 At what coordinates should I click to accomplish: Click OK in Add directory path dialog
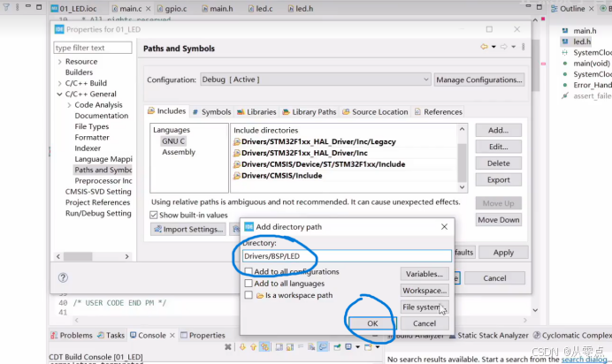372,323
